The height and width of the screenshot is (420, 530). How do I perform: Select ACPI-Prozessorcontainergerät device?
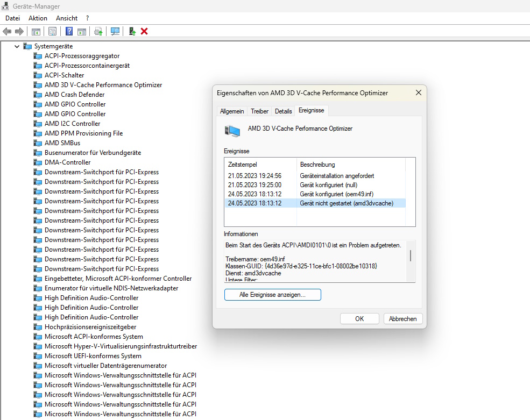(x=87, y=66)
